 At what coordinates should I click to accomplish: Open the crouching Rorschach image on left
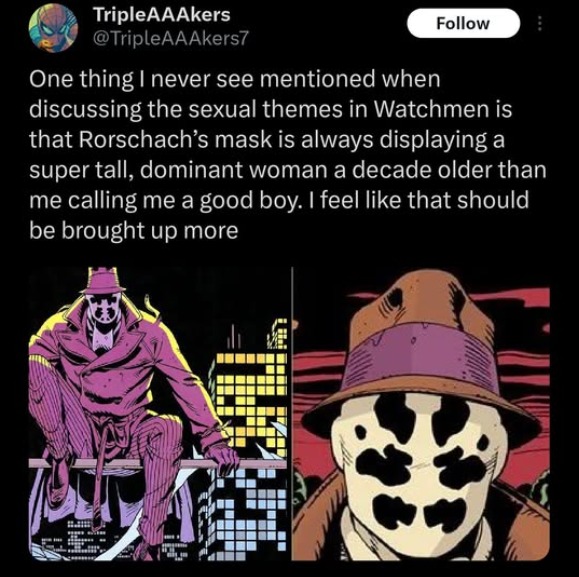158,413
